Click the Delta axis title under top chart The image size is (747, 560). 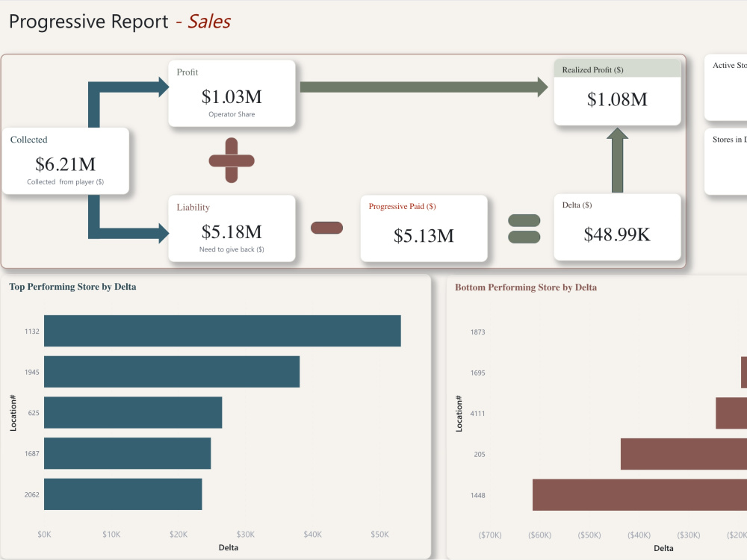[x=228, y=547]
